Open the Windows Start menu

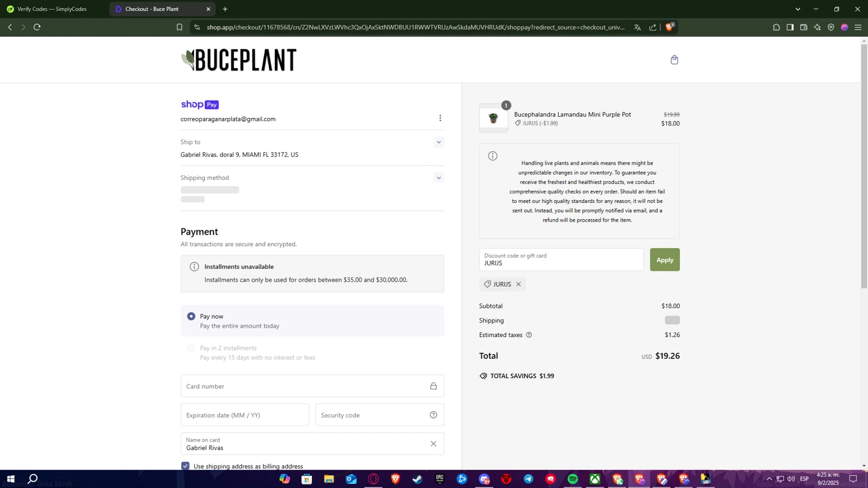click(10, 479)
